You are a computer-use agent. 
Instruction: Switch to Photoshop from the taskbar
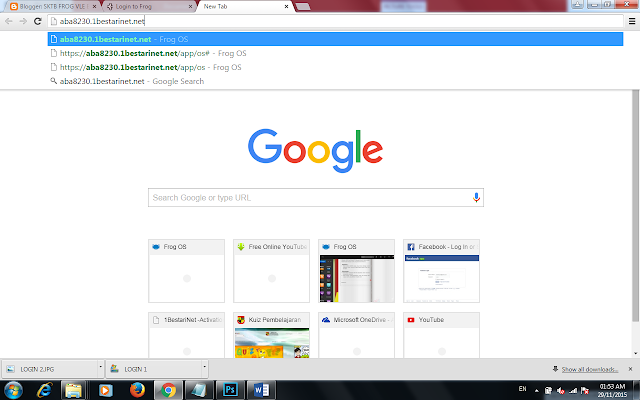(230, 391)
